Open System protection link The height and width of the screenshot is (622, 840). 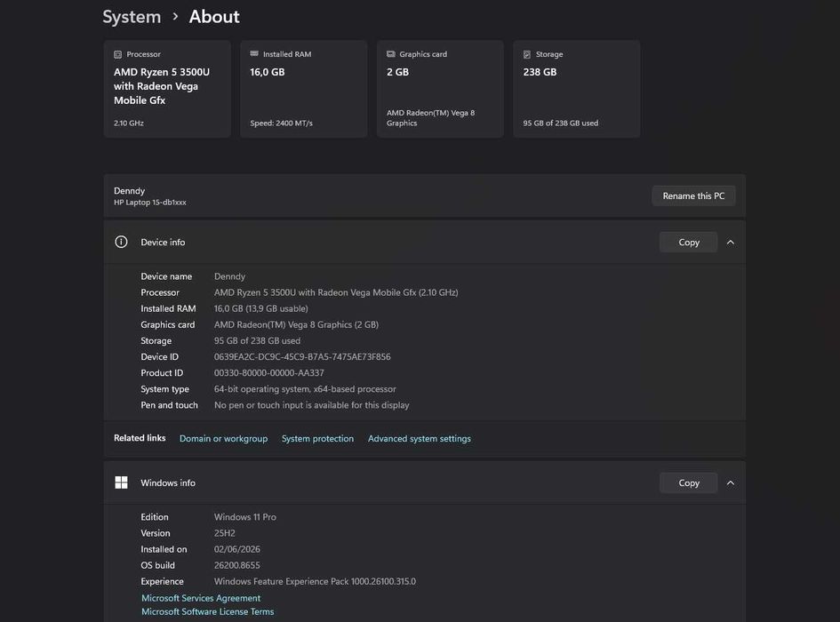[317, 438]
